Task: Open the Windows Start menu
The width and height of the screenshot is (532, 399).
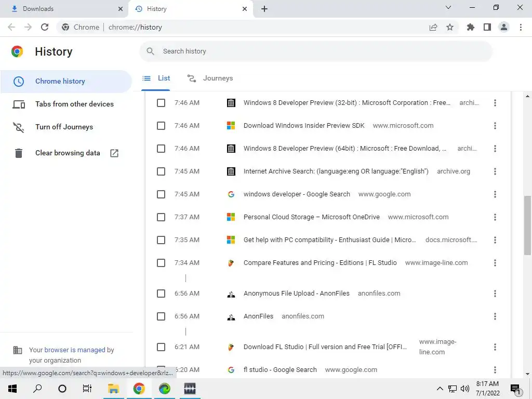Action: 12,389
